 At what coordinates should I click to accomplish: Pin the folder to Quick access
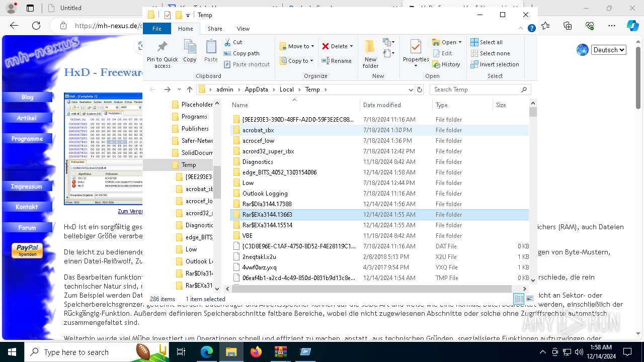(162, 54)
